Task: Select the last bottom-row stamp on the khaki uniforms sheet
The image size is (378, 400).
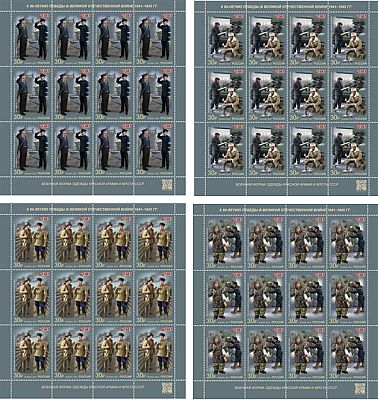Action: pyautogui.click(x=155, y=351)
